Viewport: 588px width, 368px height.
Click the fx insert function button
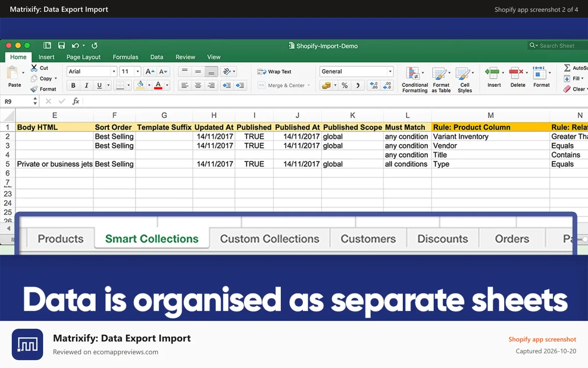[x=76, y=102]
